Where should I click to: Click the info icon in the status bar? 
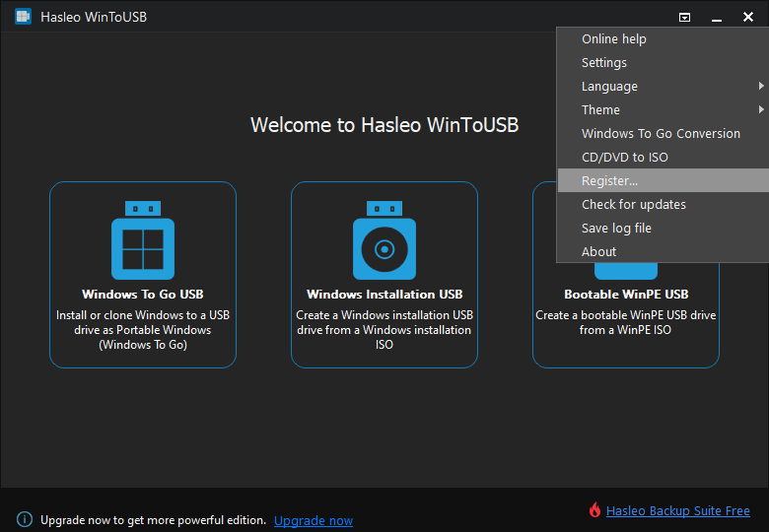click(25, 519)
